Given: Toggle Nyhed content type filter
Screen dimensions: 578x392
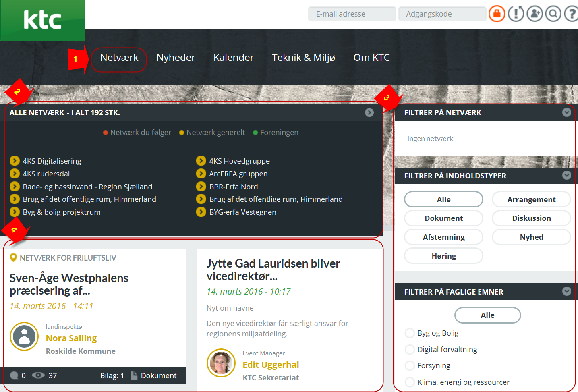Looking at the screenshot, I should (x=531, y=237).
